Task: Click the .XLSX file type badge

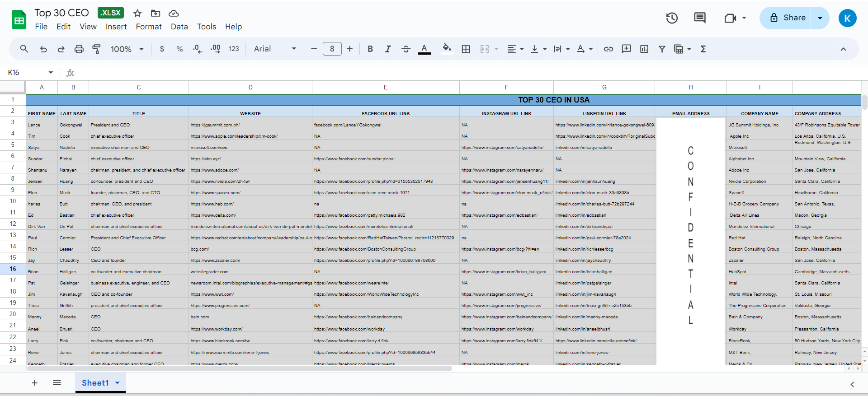Action: coord(111,13)
